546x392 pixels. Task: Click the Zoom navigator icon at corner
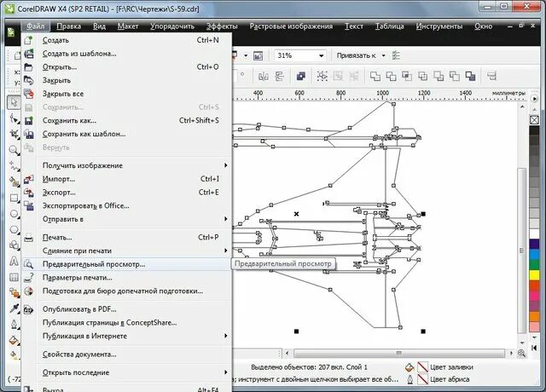pos(521,353)
